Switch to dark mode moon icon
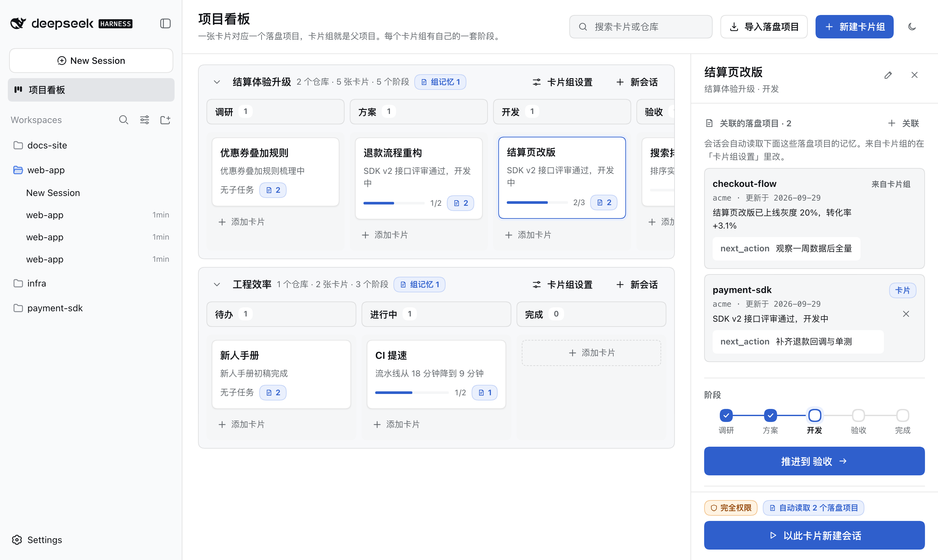Screen dimensions: 938x560 point(912,27)
